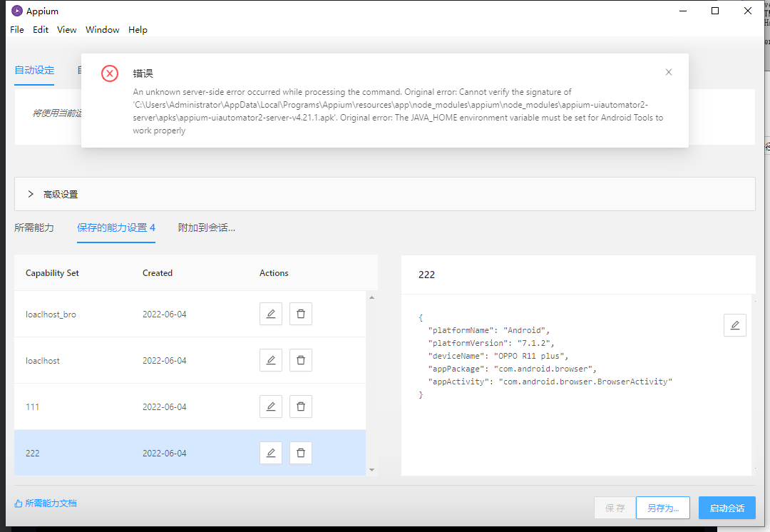
Task: Switch to the 所需能力 tab
Action: [34, 227]
